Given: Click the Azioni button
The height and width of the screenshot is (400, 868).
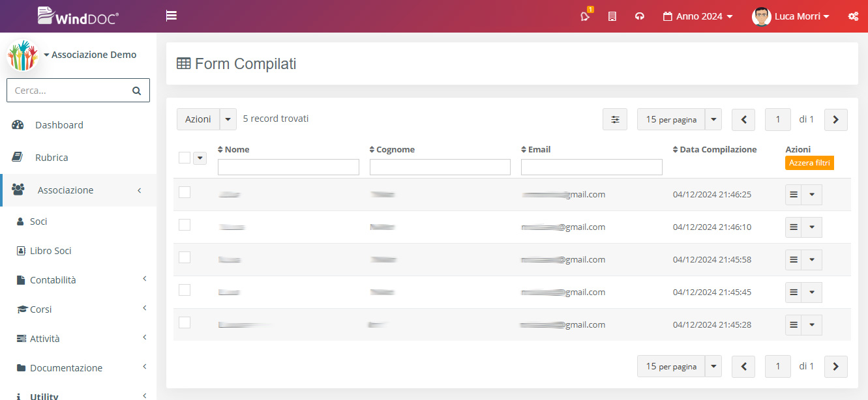Looking at the screenshot, I should (x=198, y=119).
